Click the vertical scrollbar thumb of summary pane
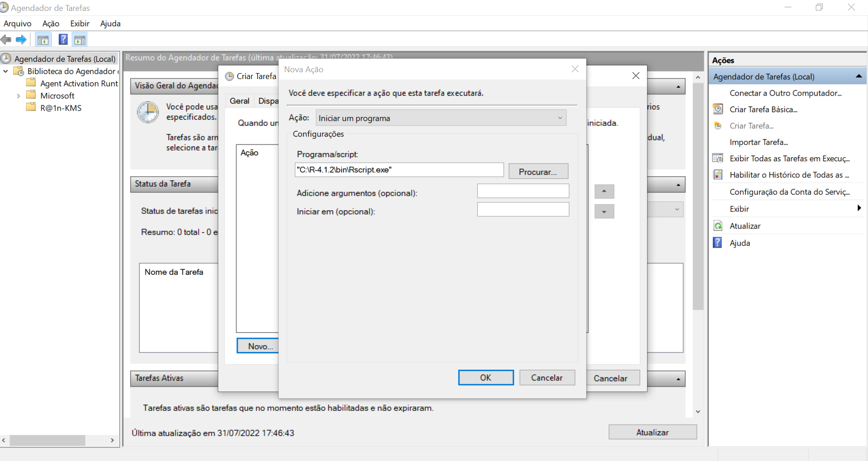The height and width of the screenshot is (461, 868). click(x=698, y=196)
